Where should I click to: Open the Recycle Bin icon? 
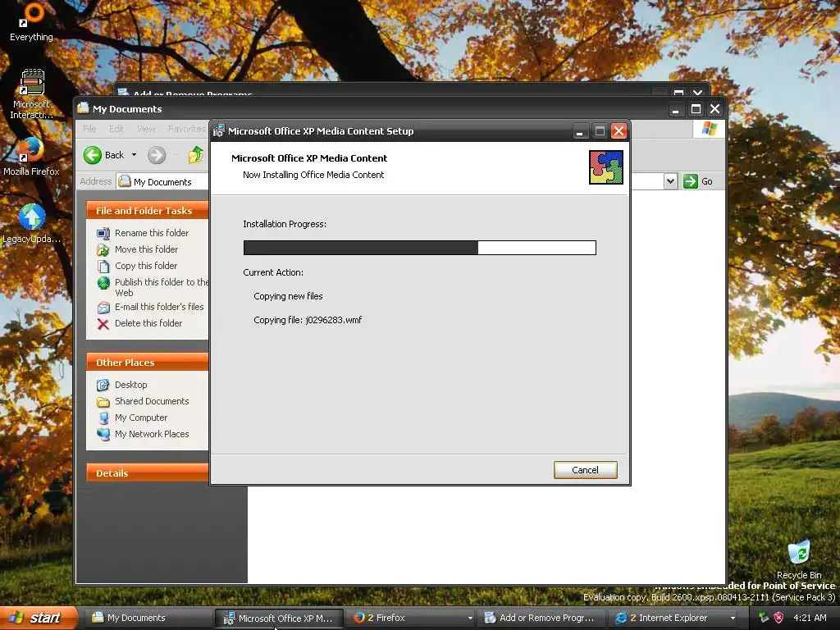pos(799,559)
